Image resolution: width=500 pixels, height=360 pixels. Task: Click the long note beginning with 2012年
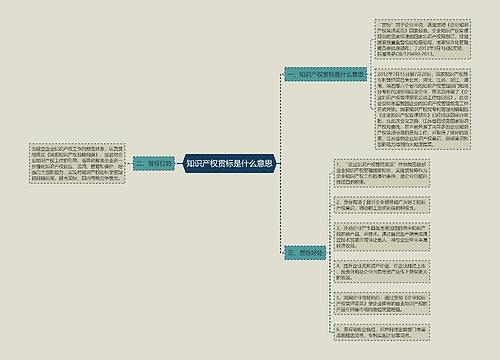pos(423,109)
